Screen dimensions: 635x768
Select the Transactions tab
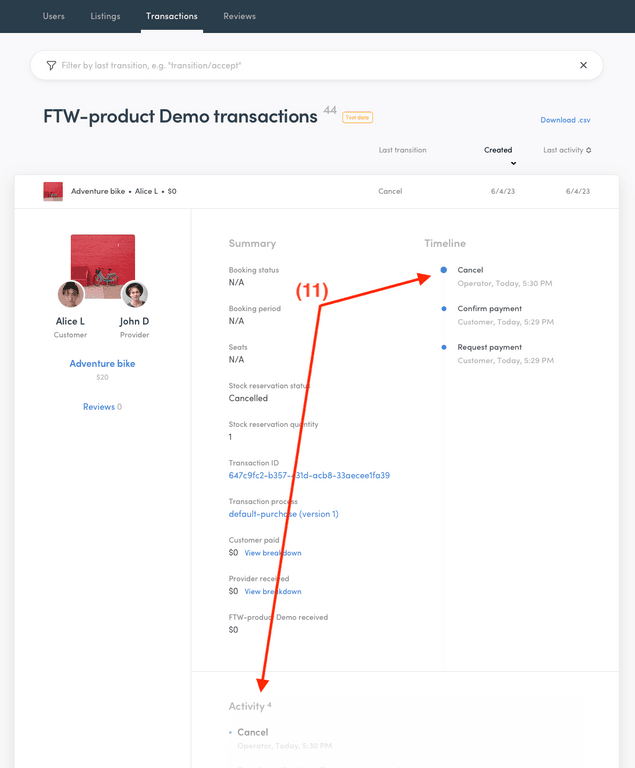[171, 16]
